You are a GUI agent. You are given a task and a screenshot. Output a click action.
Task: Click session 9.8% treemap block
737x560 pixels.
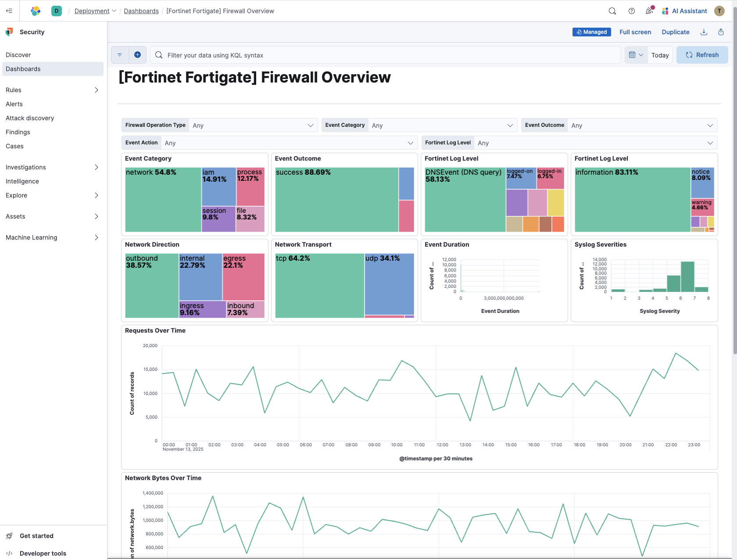coord(218,219)
